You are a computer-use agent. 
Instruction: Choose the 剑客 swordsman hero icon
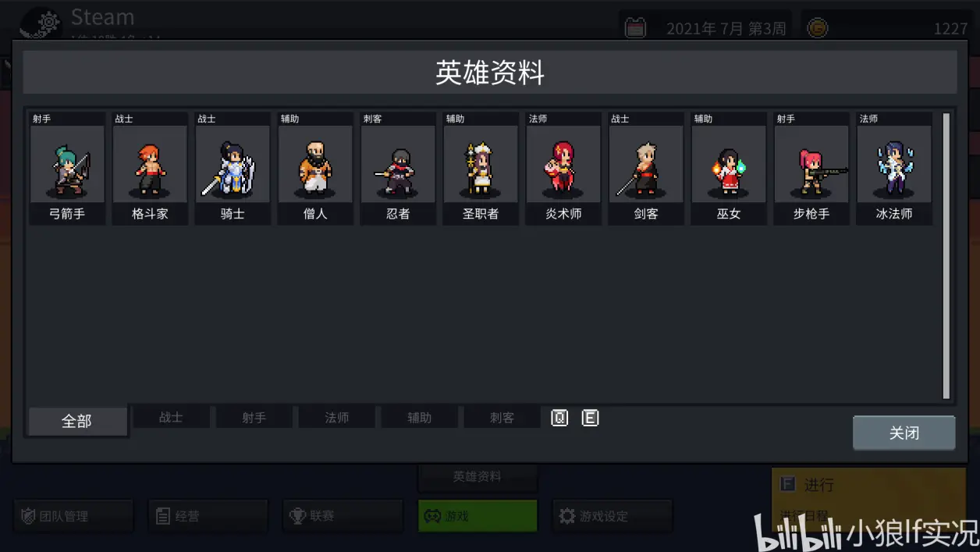[x=646, y=169]
